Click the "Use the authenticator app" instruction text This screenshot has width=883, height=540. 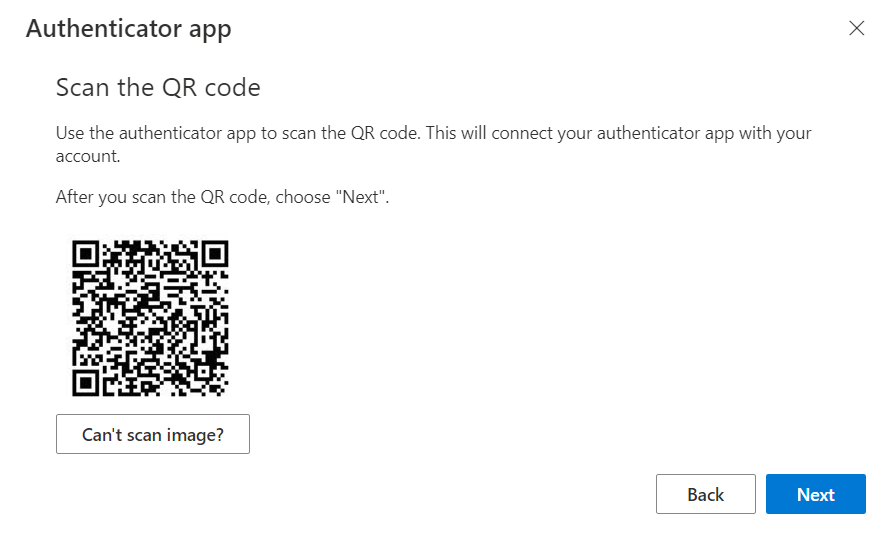click(x=433, y=144)
